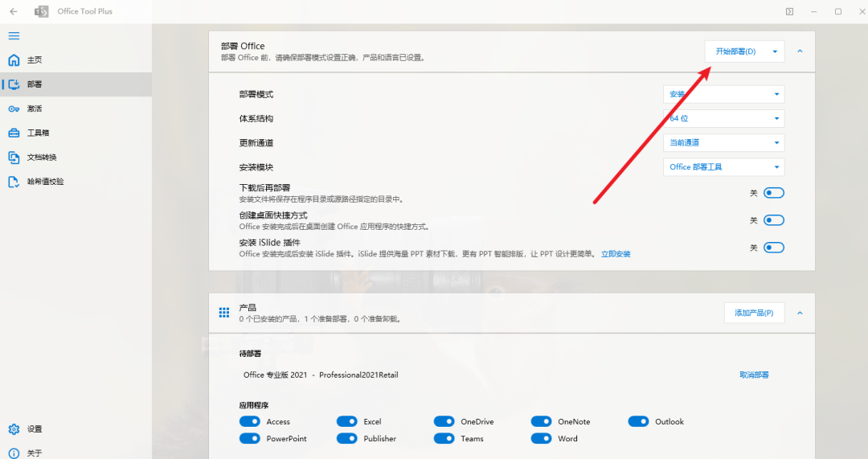The image size is (868, 459).
Task: Go back with the back arrow
Action: point(14,11)
